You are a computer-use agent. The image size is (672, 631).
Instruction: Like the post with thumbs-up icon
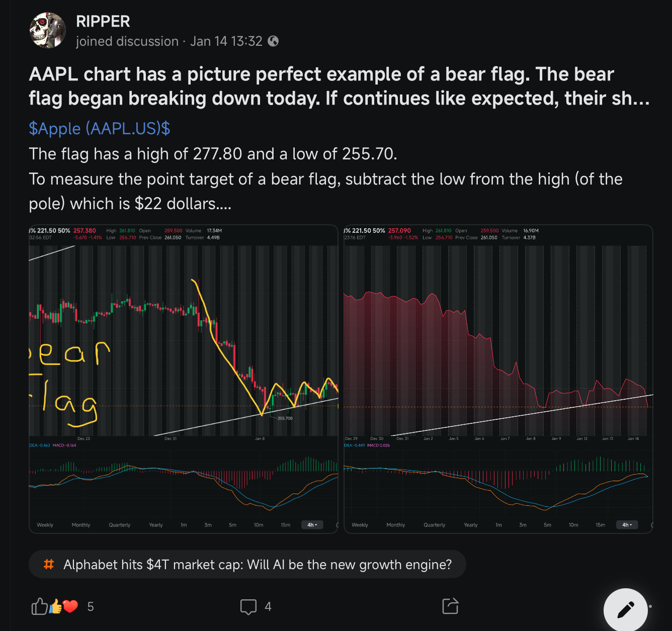[39, 607]
